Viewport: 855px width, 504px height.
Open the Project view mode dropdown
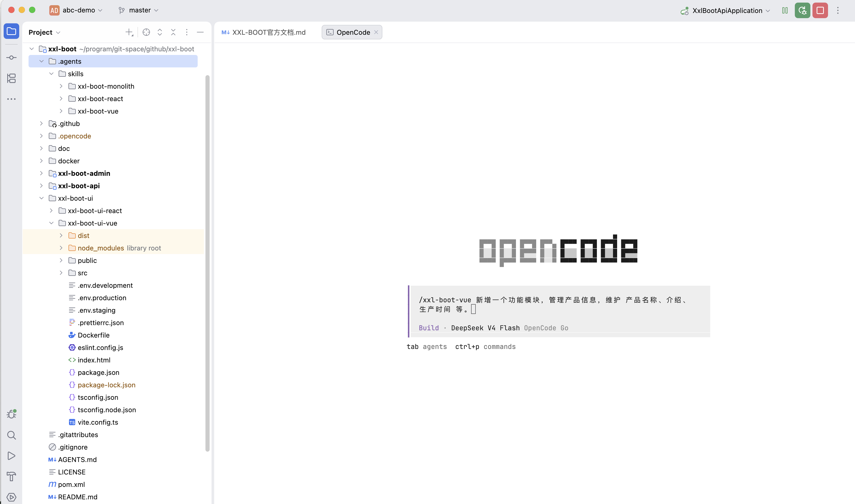point(45,32)
